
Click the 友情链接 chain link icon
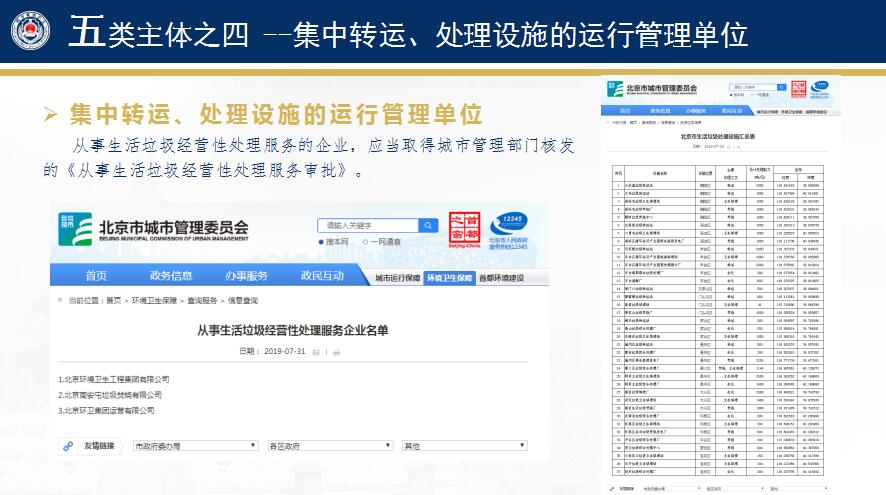click(x=68, y=446)
